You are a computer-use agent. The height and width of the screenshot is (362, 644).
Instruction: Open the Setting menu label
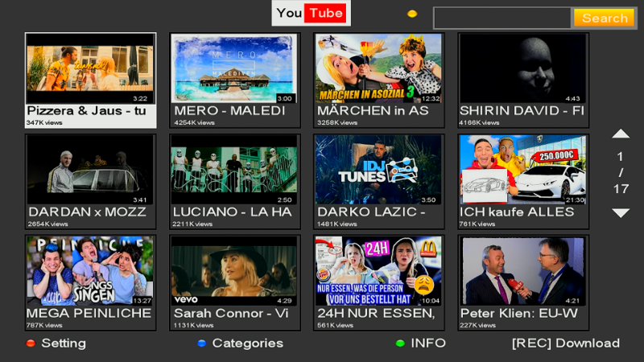pos(64,343)
